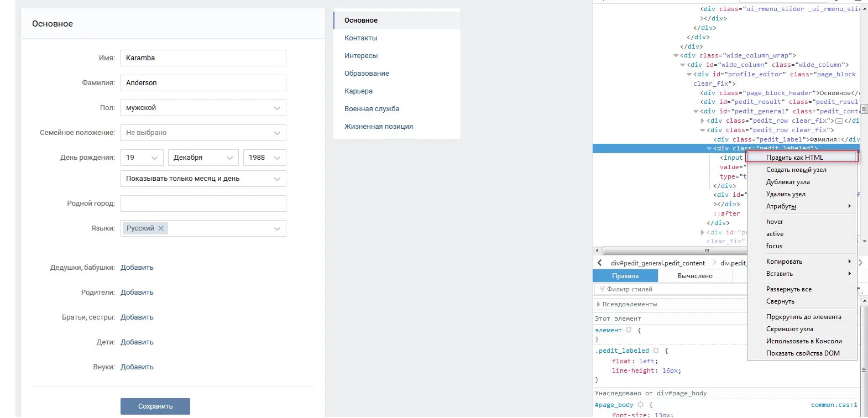This screenshot has height=418, width=868.
Task: Click the Фильтр стилей filter field
Action: (671, 289)
